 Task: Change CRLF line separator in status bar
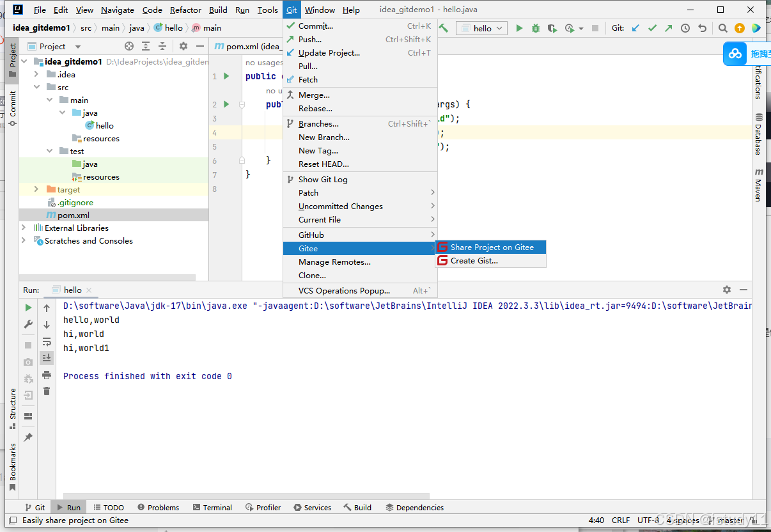click(x=620, y=520)
